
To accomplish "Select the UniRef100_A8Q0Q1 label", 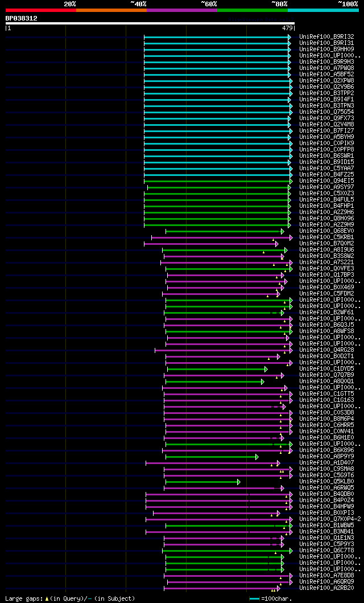I will tap(327, 381).
